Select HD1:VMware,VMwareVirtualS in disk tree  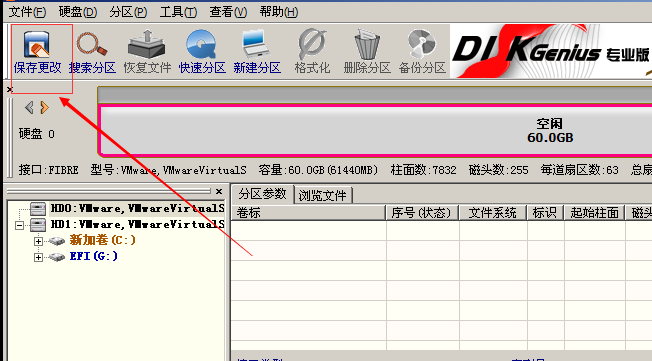(137, 225)
